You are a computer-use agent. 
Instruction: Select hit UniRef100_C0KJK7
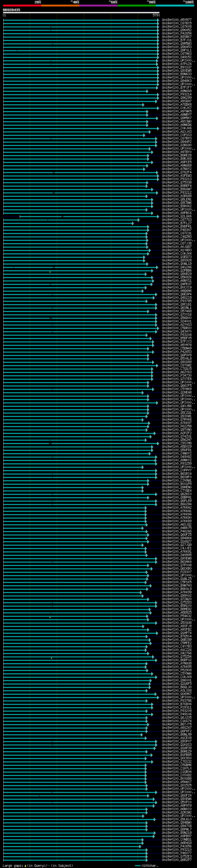click(177, 108)
